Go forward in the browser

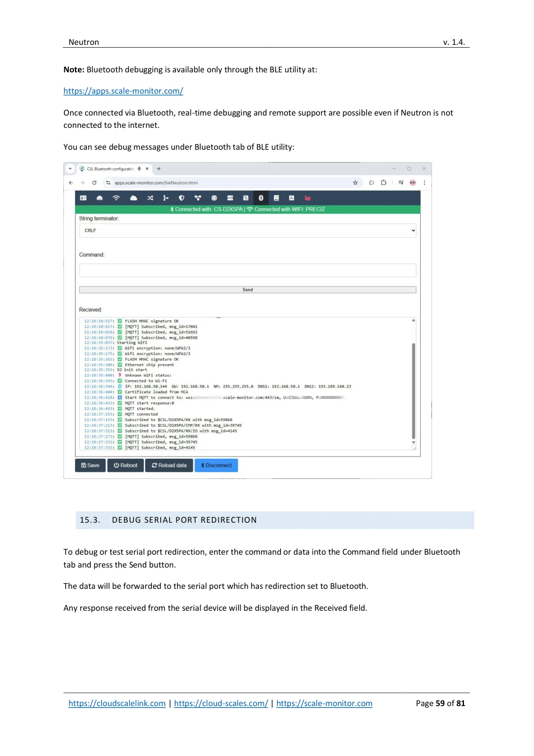pos(82,183)
